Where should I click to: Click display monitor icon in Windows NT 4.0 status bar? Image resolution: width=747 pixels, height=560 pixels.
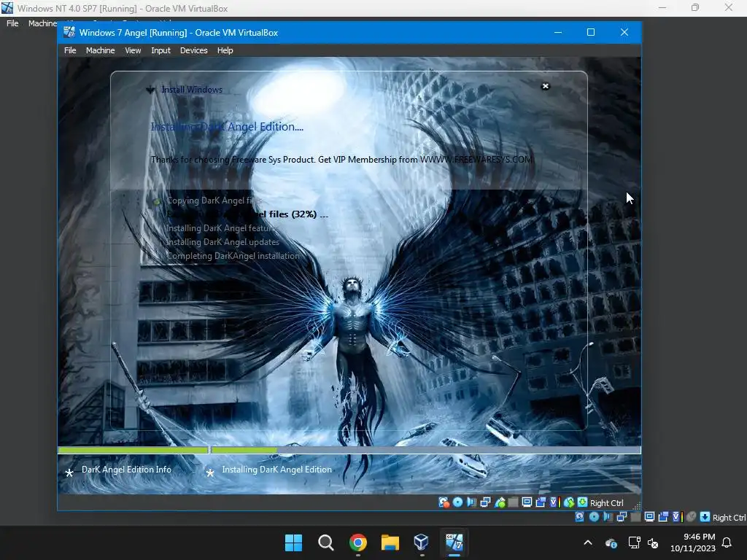click(x=649, y=517)
